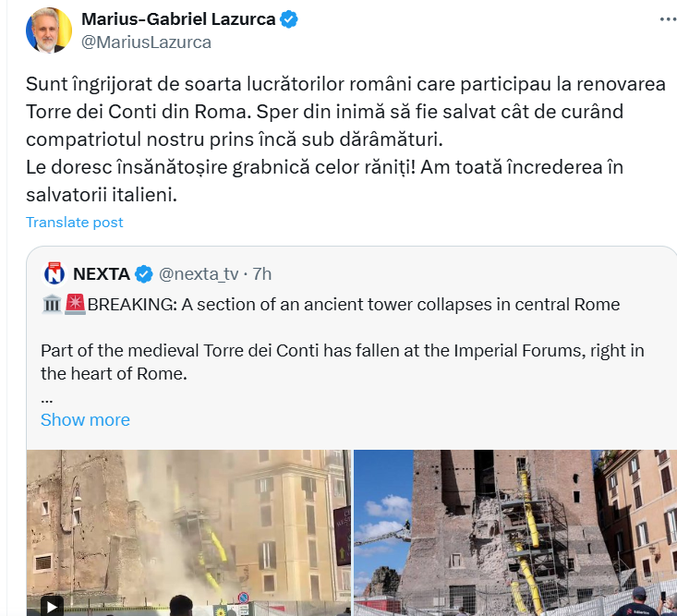This screenshot has height=616, width=677.
Task: Click the quoted text about Torre dei Conti
Action: click(343, 362)
